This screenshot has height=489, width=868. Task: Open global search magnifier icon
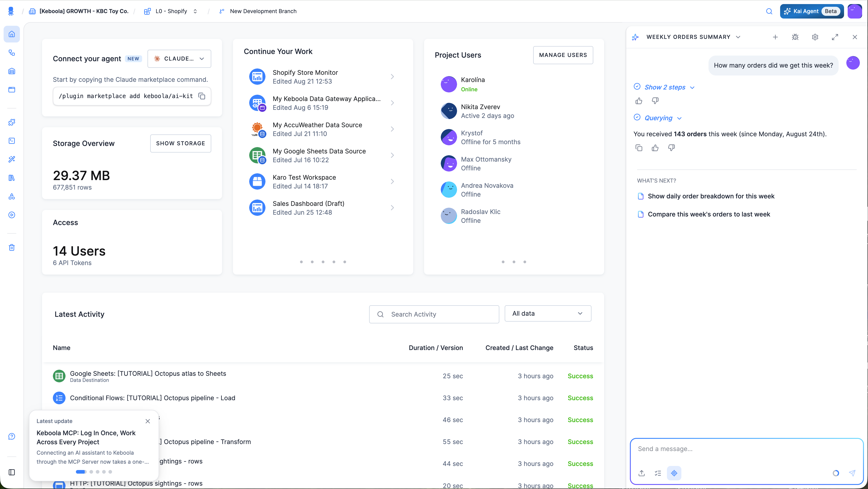tap(769, 11)
